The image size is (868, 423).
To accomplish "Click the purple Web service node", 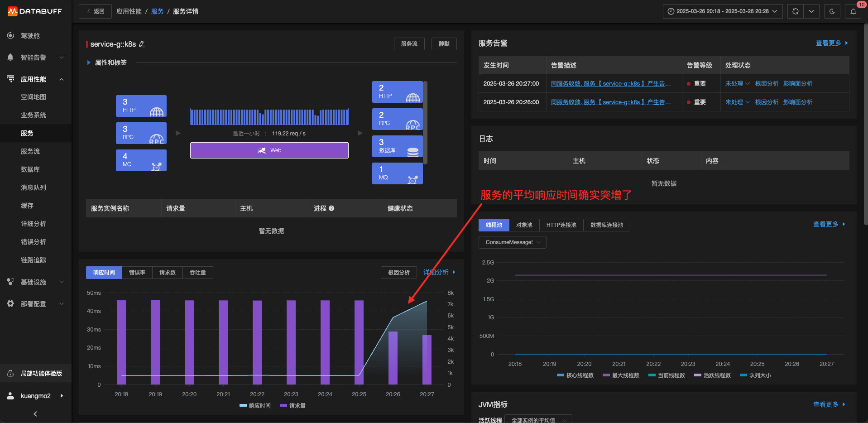I will pyautogui.click(x=269, y=150).
